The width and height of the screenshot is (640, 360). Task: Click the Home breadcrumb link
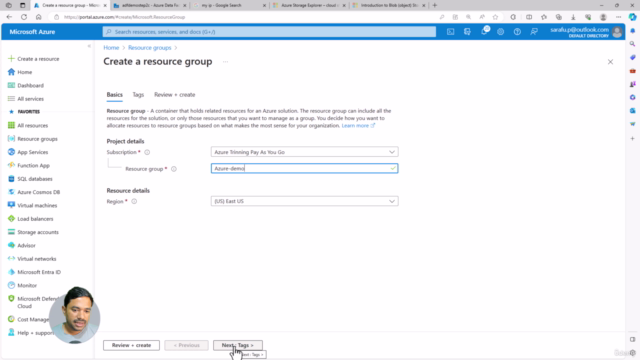point(111,48)
